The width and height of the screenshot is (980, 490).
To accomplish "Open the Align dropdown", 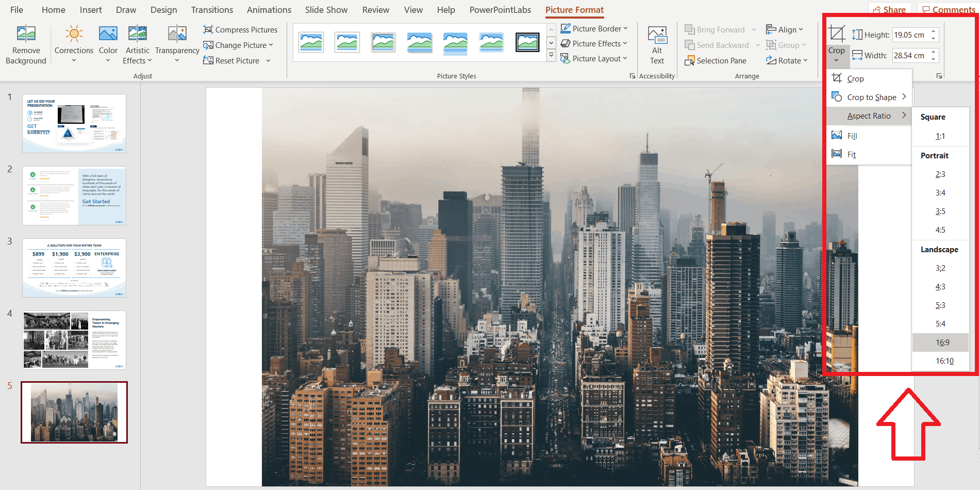I will [x=785, y=29].
